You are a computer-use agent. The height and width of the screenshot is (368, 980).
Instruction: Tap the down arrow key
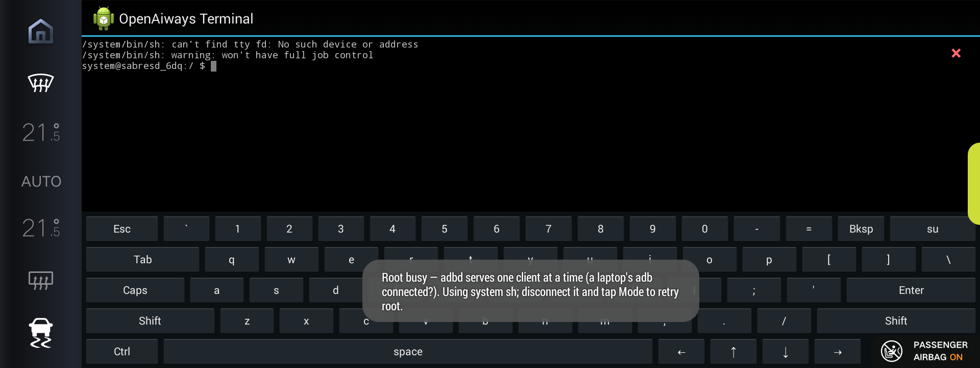[786, 352]
